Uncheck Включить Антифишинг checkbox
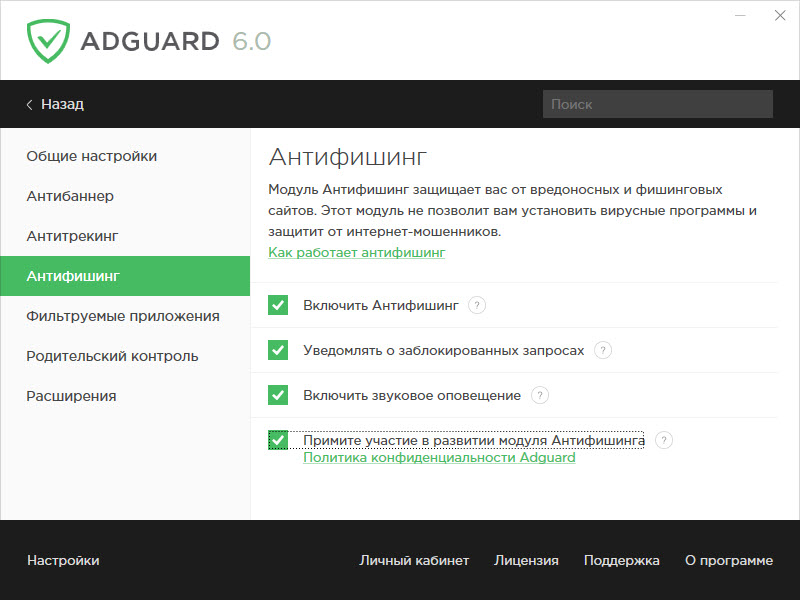This screenshot has width=800, height=600. [x=278, y=305]
